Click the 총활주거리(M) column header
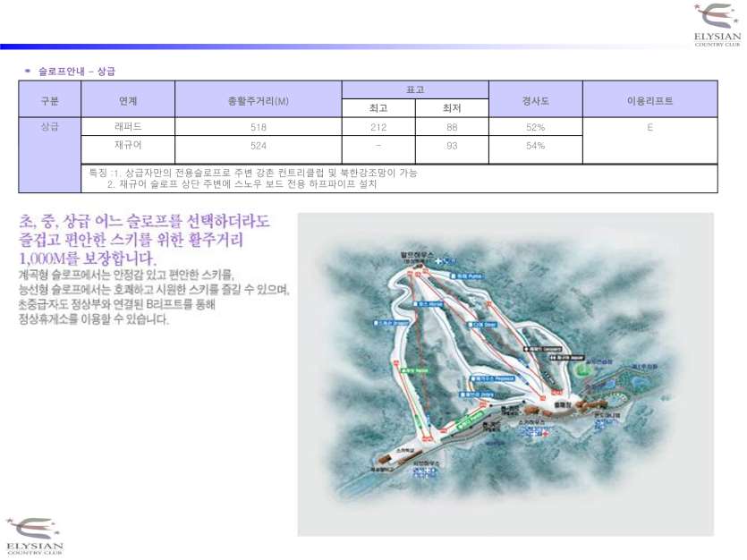This screenshot has width=747, height=560. click(x=259, y=99)
